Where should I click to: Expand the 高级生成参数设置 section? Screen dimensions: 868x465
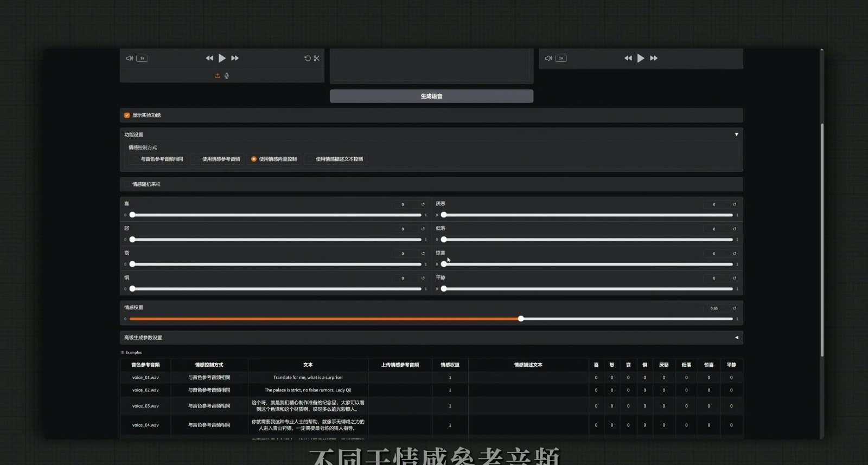[x=736, y=338]
